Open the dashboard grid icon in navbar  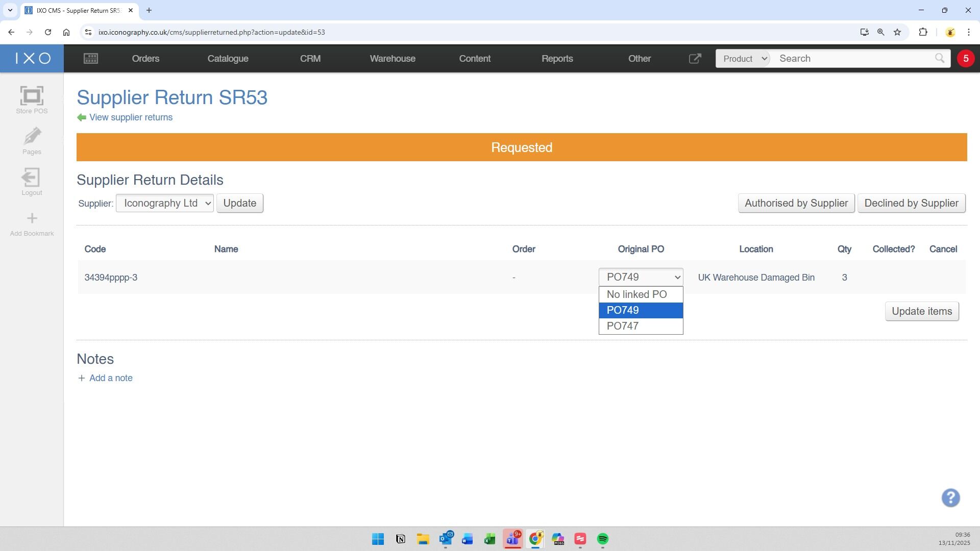[x=91, y=59]
